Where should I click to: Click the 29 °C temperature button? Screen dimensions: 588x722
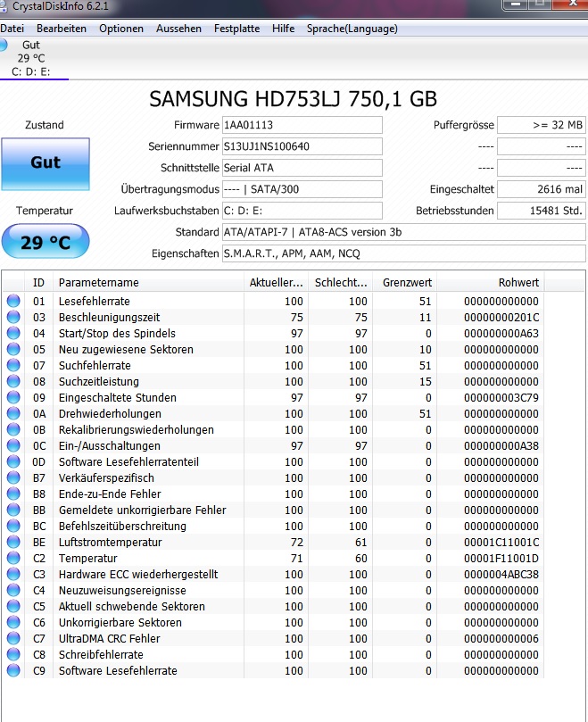point(46,241)
